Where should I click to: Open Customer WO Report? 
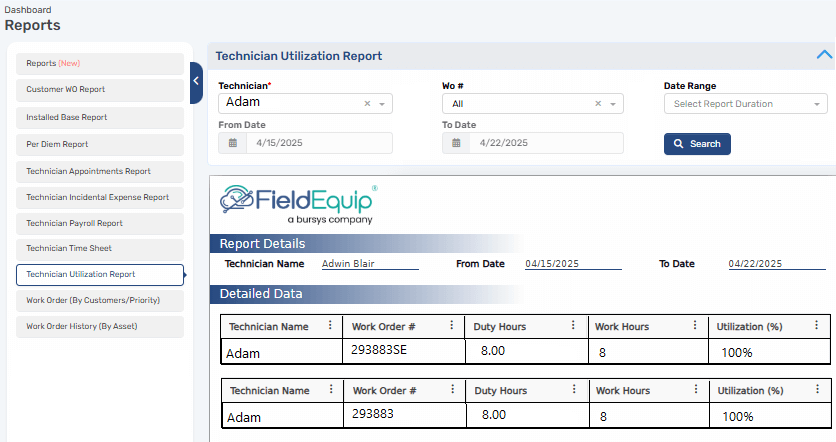tap(100, 90)
